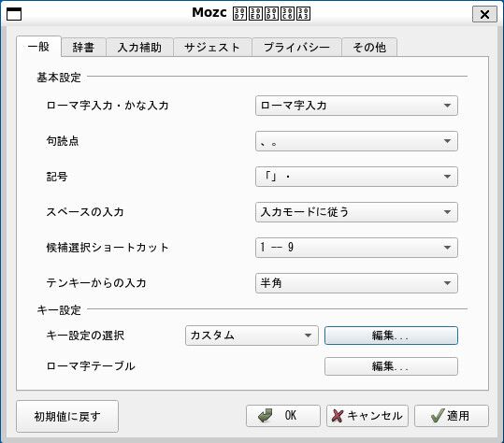Expand the テンキーからの入力 dropdown

[x=356, y=283]
